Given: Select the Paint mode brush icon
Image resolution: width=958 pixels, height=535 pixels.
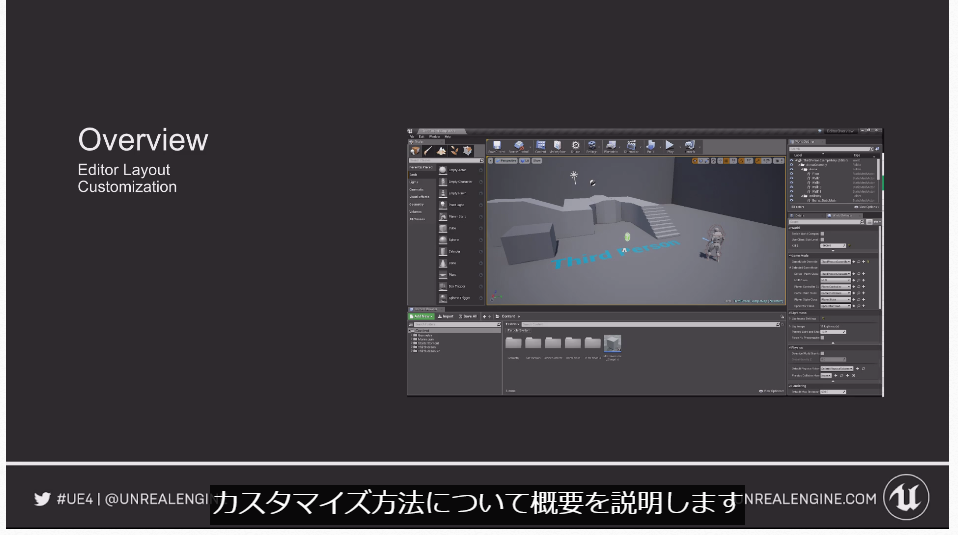Looking at the screenshot, I should 428,151.
